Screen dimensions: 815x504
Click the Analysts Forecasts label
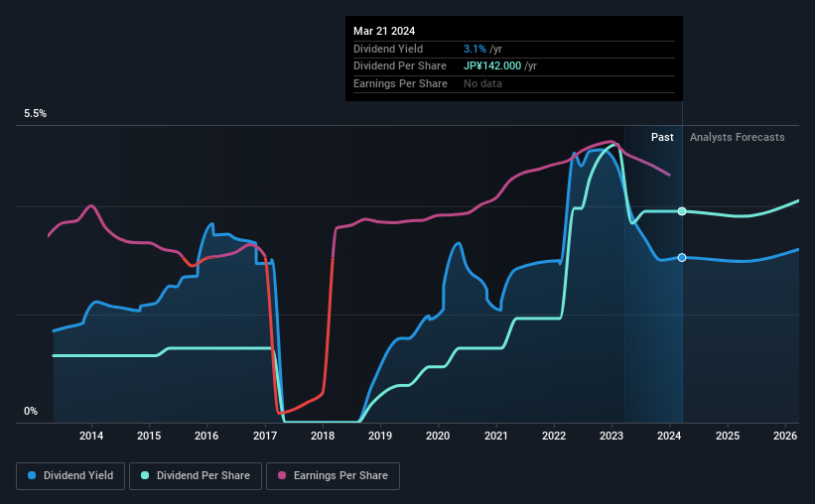coord(737,137)
